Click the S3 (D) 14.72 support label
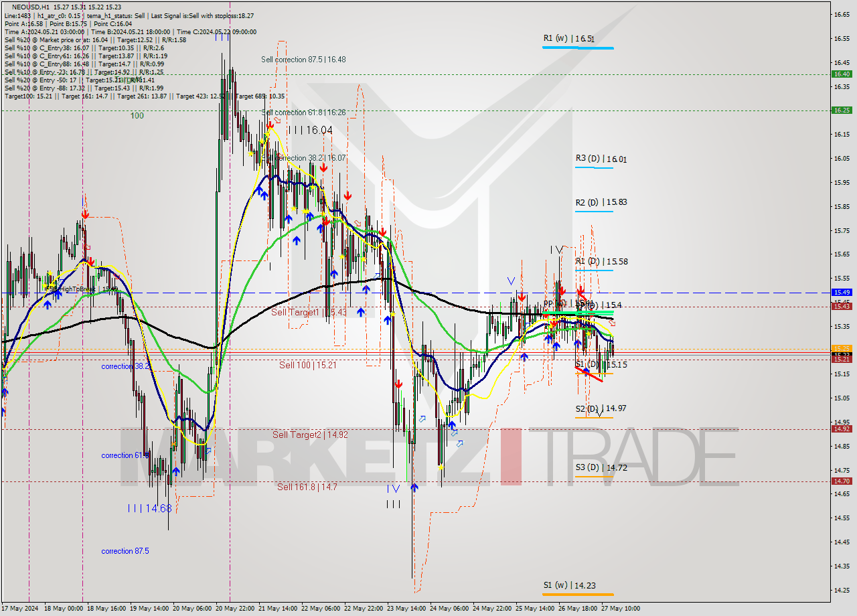 click(x=601, y=468)
